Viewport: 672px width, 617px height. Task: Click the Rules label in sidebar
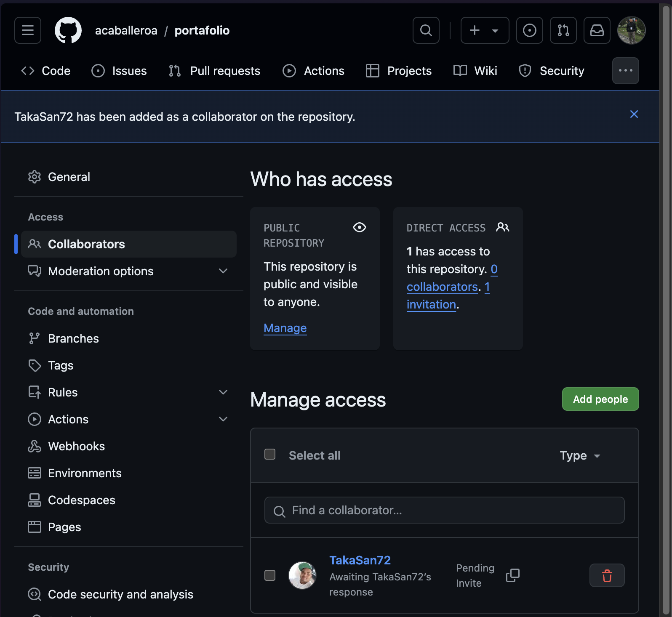[63, 392]
